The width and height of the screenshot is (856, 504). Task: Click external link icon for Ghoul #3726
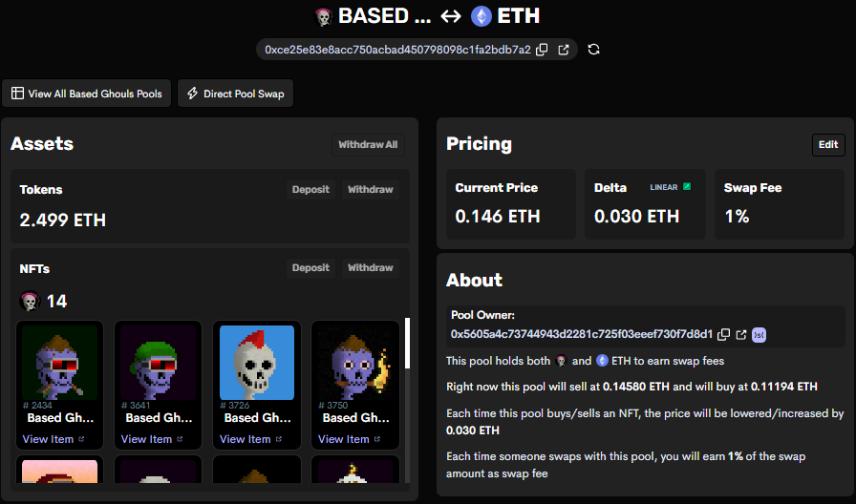[278, 439]
